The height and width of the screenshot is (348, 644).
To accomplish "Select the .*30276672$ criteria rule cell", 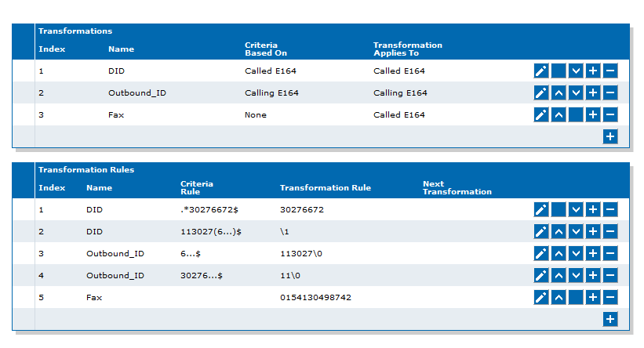I will [x=209, y=210].
